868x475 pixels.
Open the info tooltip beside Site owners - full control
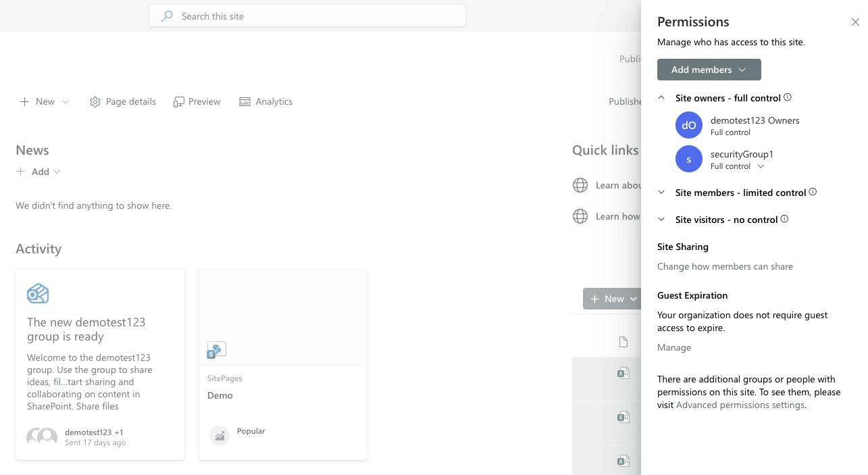[x=788, y=97]
